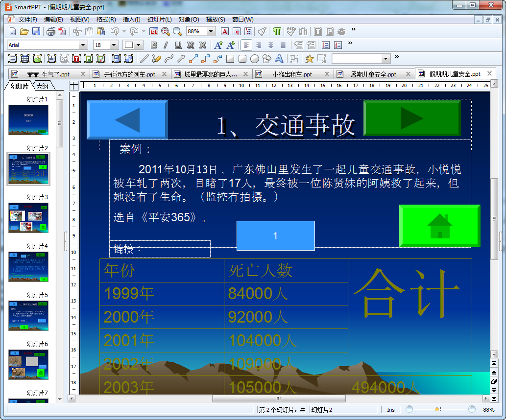Screen dimensions: 506x420
Task: Run the spelling check
Action: (x=291, y=31)
